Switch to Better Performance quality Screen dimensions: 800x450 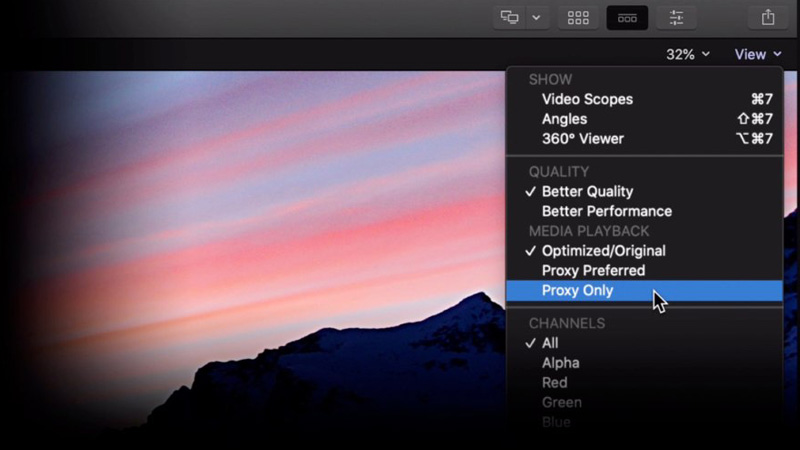(606, 211)
